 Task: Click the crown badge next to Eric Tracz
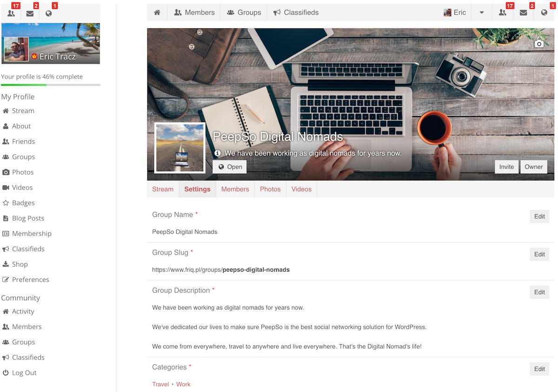click(x=34, y=56)
